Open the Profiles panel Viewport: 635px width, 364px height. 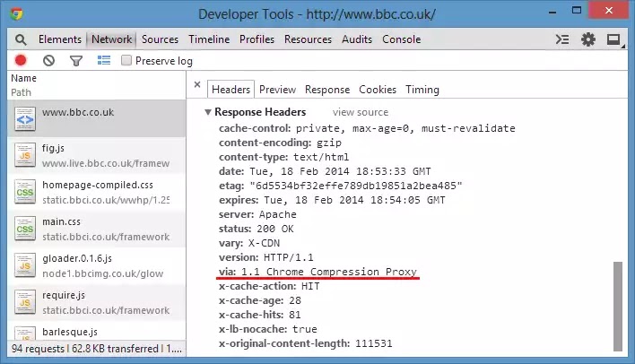coord(257,39)
